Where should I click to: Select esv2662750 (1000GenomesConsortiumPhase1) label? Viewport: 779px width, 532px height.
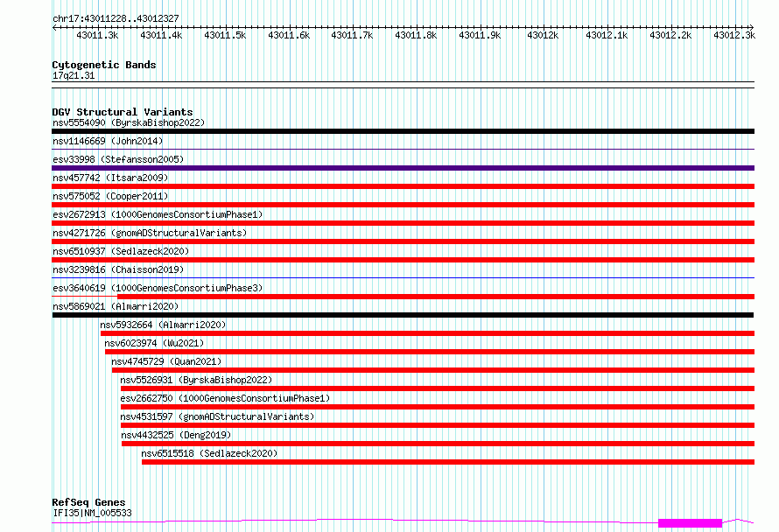225,398
